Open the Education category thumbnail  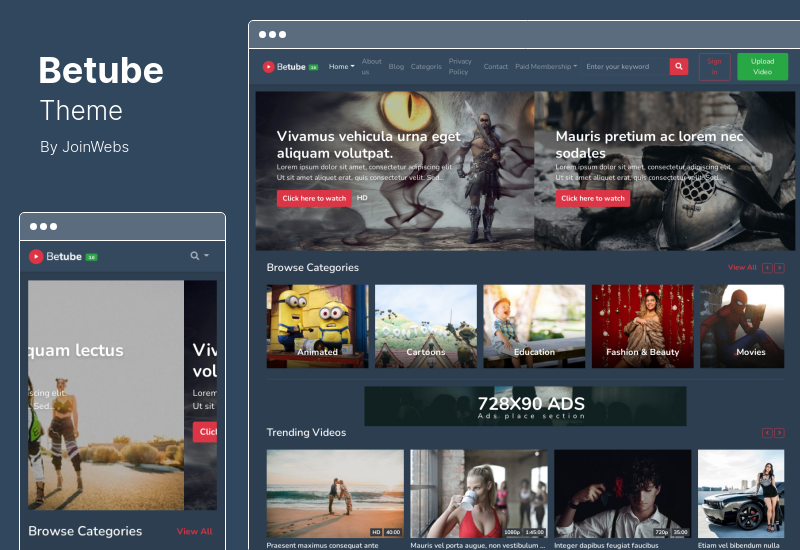tap(534, 327)
